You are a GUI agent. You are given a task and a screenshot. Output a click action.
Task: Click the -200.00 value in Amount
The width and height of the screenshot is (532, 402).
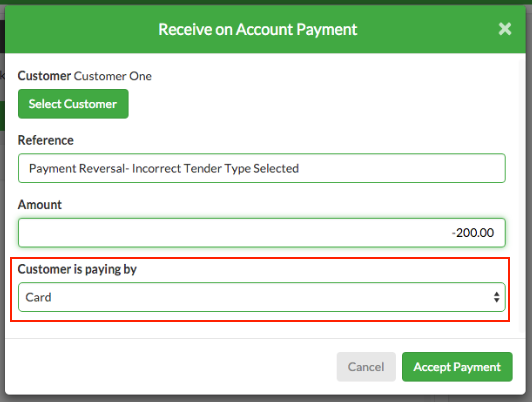pos(473,233)
